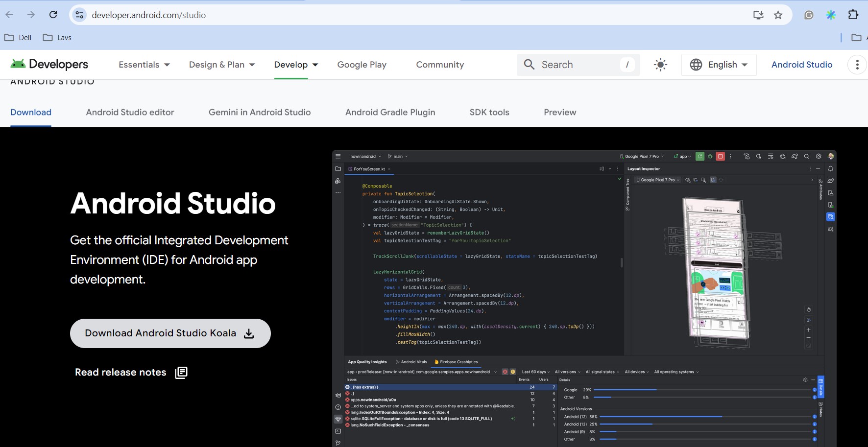
Task: Open the Dell bookmarks folder
Action: (18, 38)
